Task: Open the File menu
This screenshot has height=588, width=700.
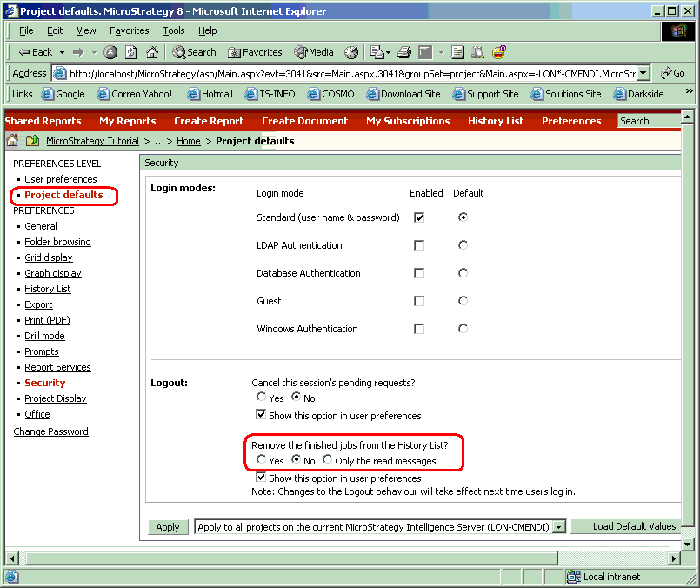Action: [x=26, y=30]
